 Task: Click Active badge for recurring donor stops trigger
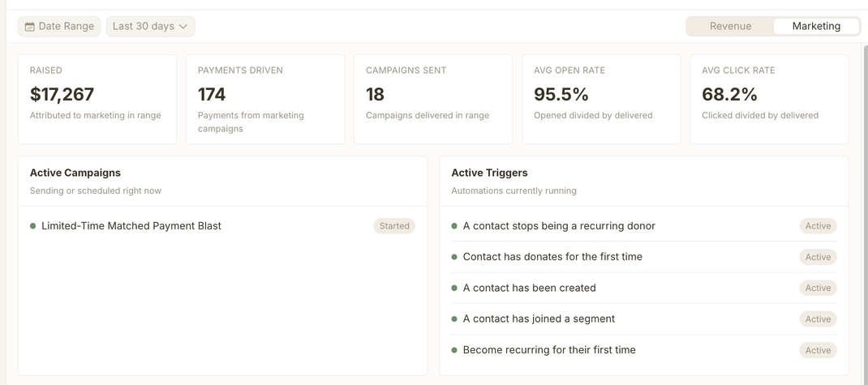pos(818,225)
